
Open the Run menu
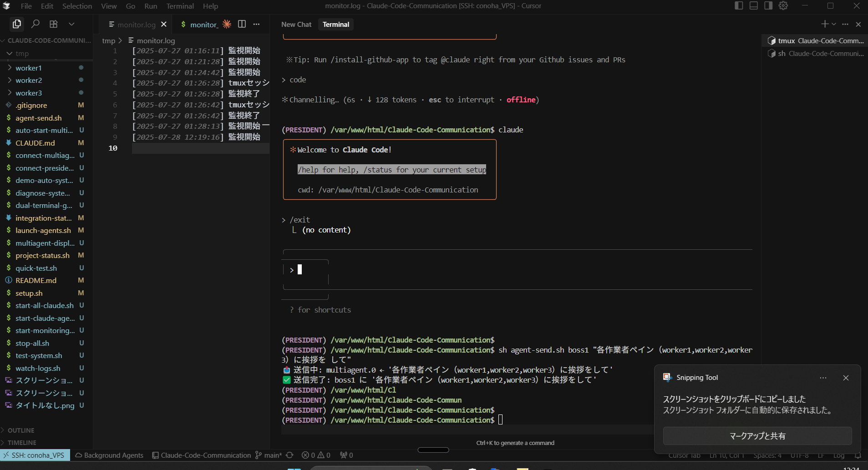pos(151,6)
